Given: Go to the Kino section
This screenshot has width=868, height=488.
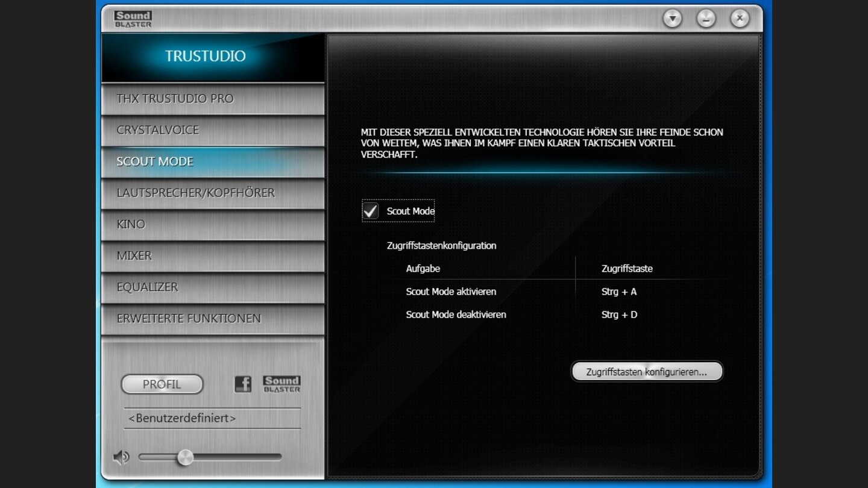Looking at the screenshot, I should tap(213, 224).
